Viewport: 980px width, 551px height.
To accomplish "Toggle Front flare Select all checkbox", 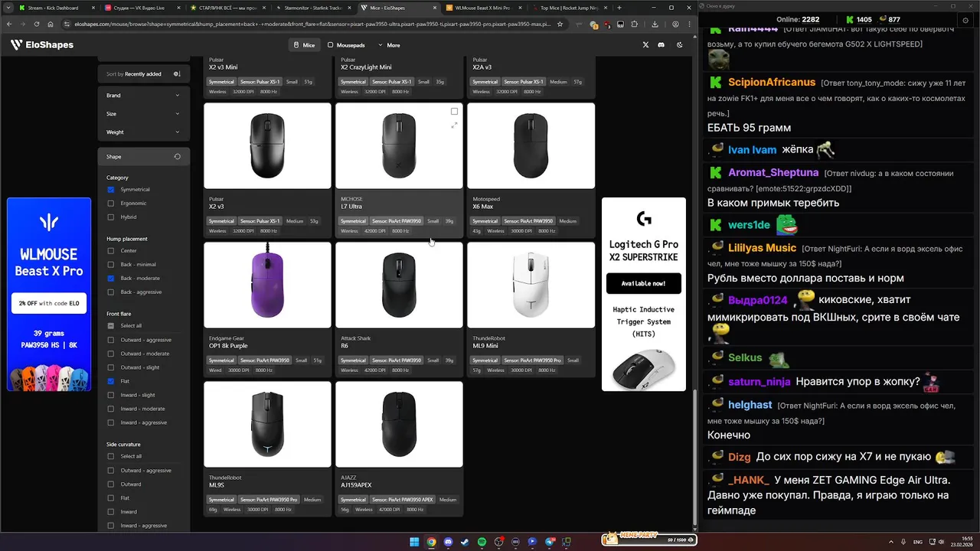I will 111,326.
